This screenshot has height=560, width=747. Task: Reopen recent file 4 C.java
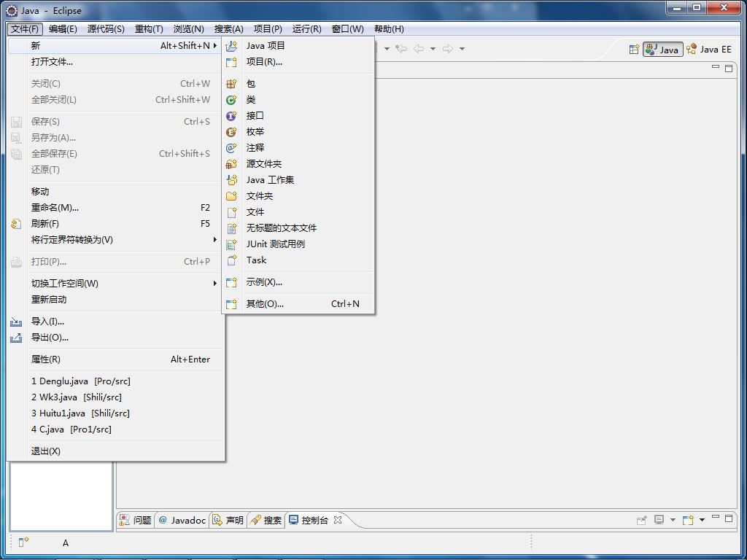116,429
